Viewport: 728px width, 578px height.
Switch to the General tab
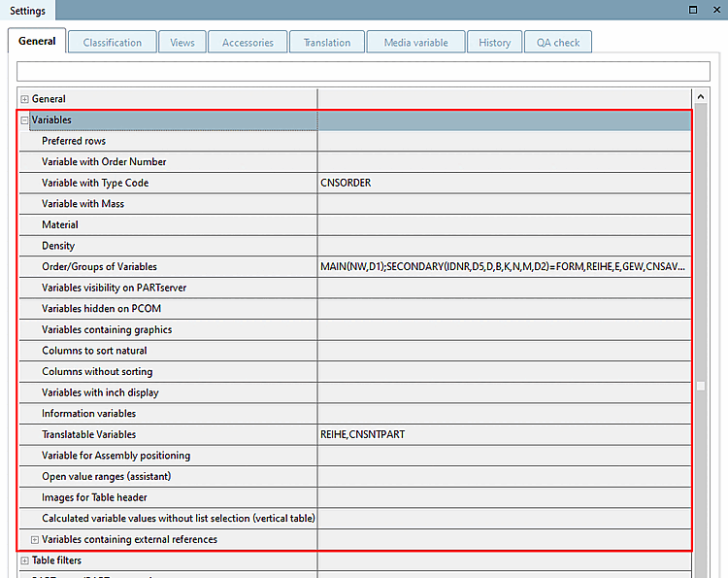pyautogui.click(x=37, y=42)
